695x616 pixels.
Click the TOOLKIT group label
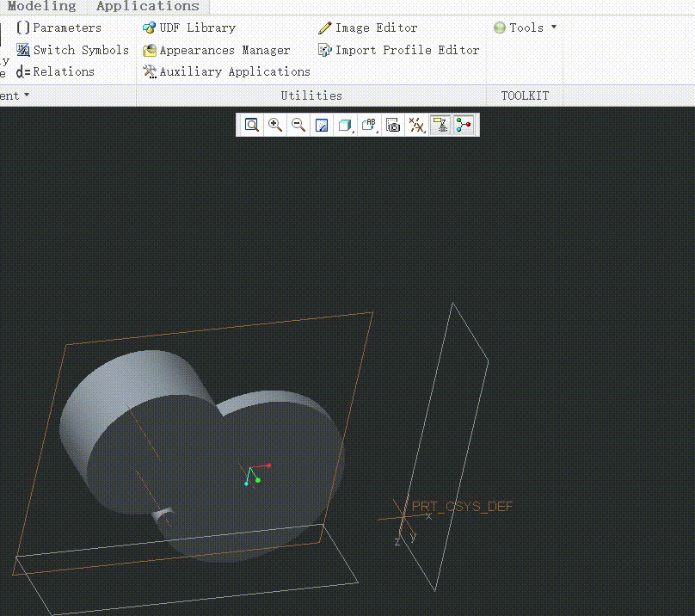point(525,95)
